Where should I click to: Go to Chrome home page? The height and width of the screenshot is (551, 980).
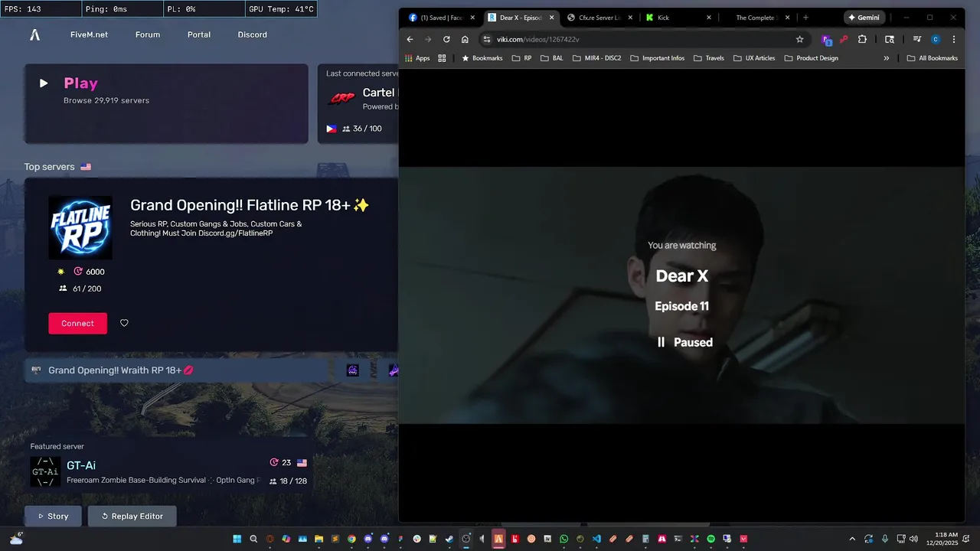[x=465, y=39]
